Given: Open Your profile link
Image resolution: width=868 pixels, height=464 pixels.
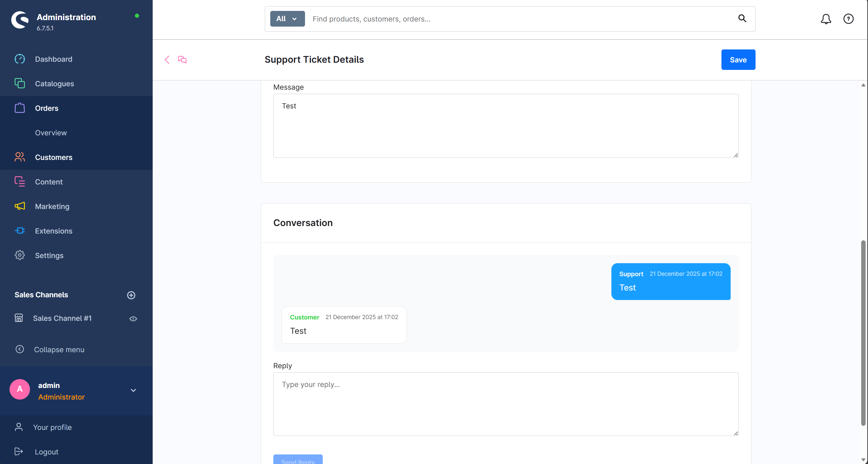Looking at the screenshot, I should click(x=52, y=427).
